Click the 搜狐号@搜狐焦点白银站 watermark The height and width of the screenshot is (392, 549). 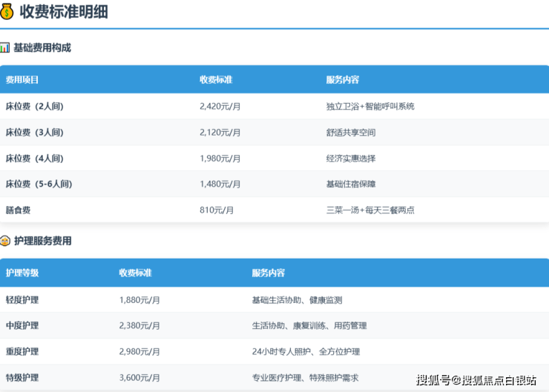[476, 380]
